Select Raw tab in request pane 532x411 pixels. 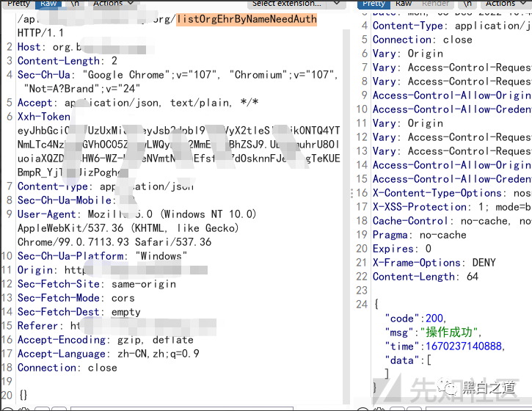(49, 4)
